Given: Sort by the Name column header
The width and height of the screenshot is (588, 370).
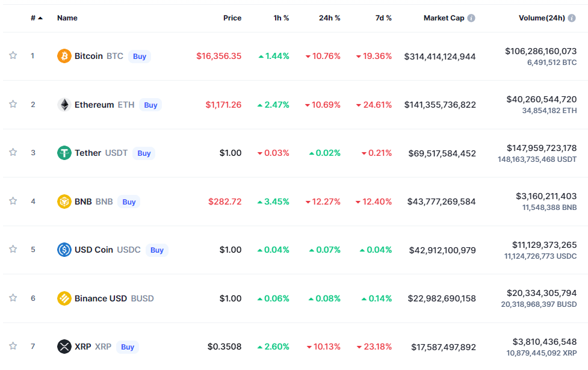Looking at the screenshot, I should pos(67,18).
